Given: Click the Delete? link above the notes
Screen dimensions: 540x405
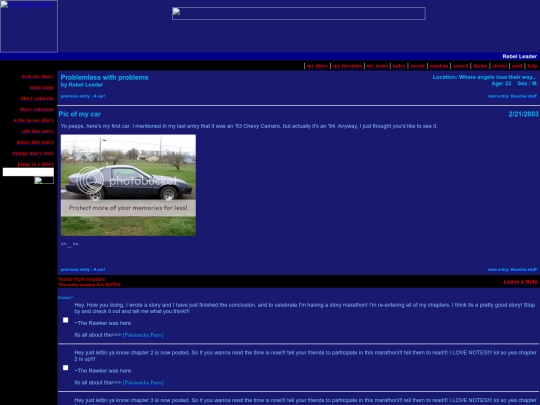Looking at the screenshot, I should [65, 298].
